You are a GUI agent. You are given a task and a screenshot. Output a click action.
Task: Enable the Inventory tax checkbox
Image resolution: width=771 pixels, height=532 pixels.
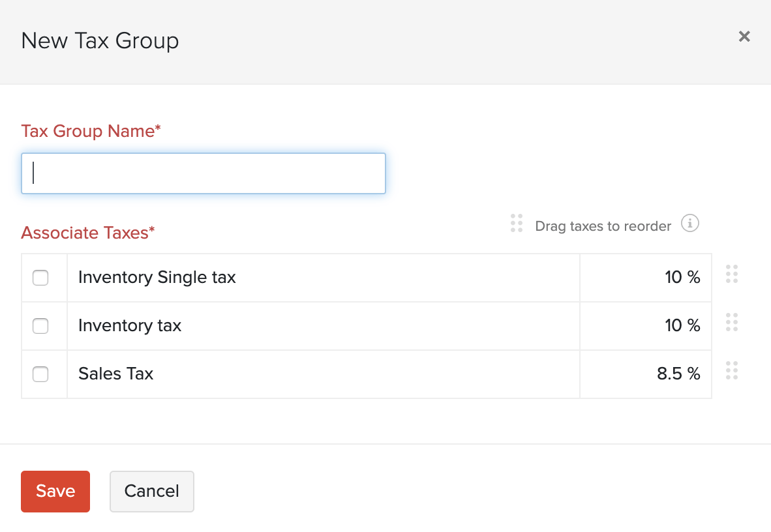tap(40, 326)
